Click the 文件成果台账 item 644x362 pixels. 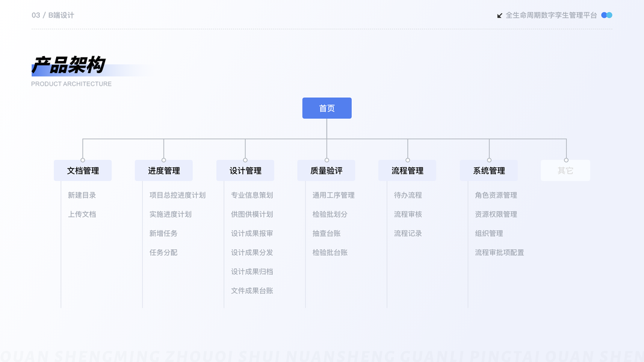click(x=252, y=291)
